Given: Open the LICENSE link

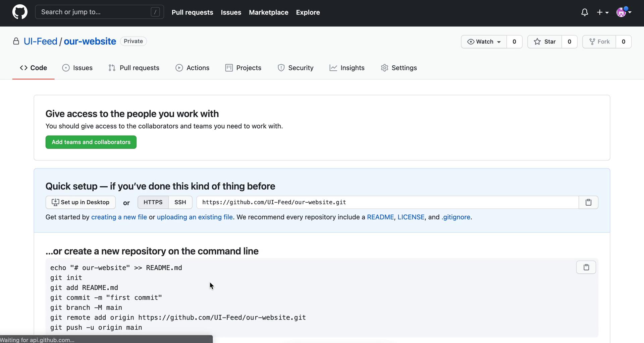Looking at the screenshot, I should tap(411, 217).
